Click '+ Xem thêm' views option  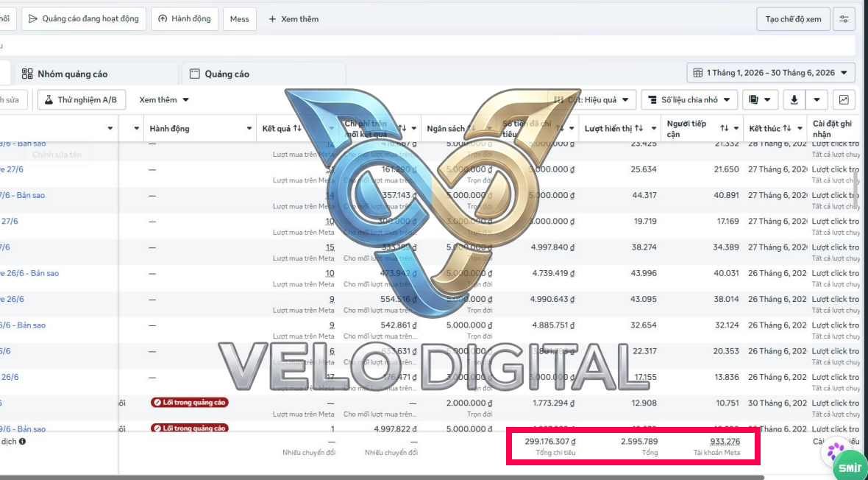coord(294,19)
